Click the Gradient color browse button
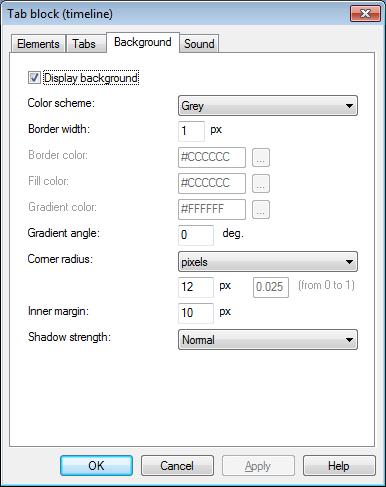The width and height of the screenshot is (386, 487). [x=261, y=209]
